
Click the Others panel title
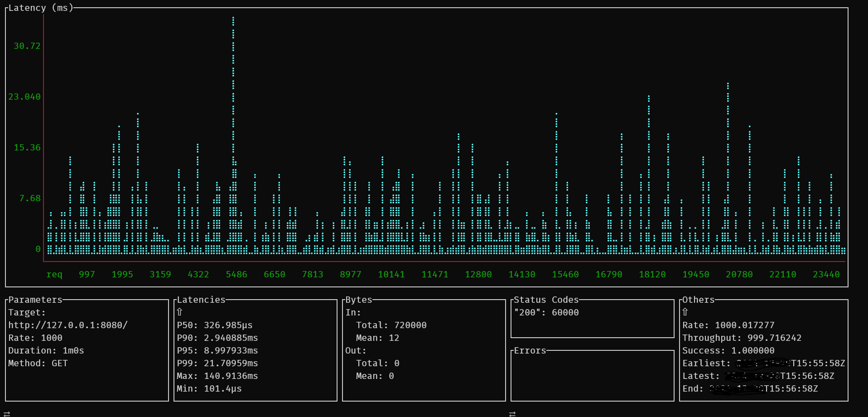(699, 300)
